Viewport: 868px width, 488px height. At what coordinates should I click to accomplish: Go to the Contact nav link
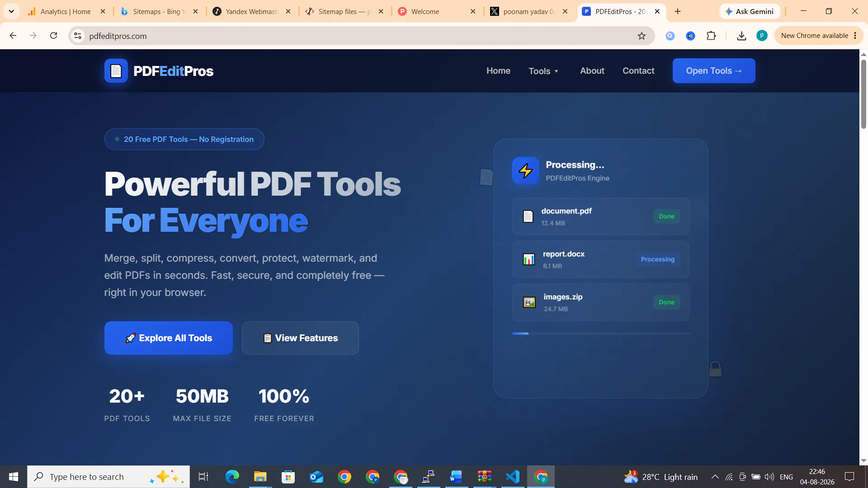click(x=638, y=71)
